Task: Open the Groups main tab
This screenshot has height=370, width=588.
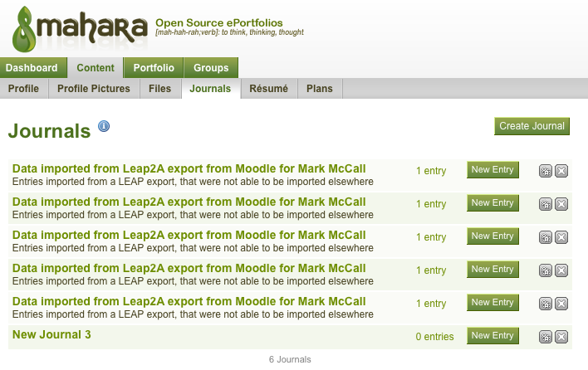Action: coord(211,68)
